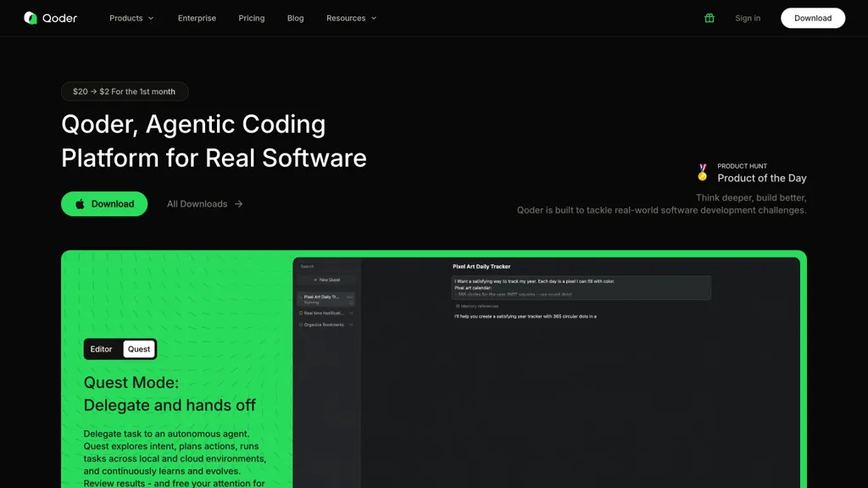Select the running Pixel Art Daily quest
Viewport: 868px width, 488px height.
(322, 297)
